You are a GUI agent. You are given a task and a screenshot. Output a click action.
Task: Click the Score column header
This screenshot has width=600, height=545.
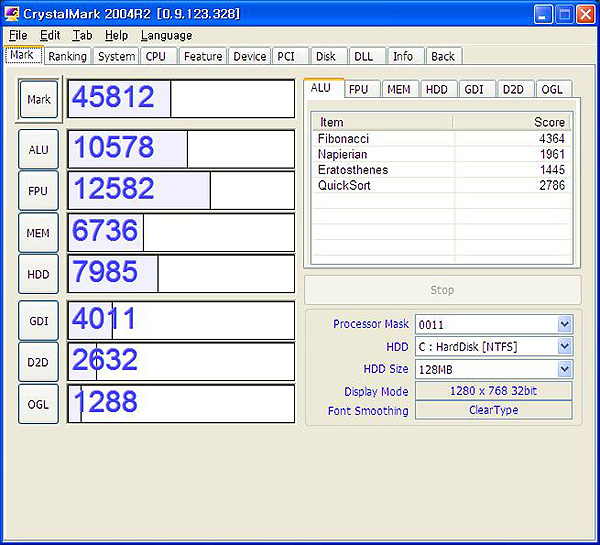pyautogui.click(x=512, y=122)
